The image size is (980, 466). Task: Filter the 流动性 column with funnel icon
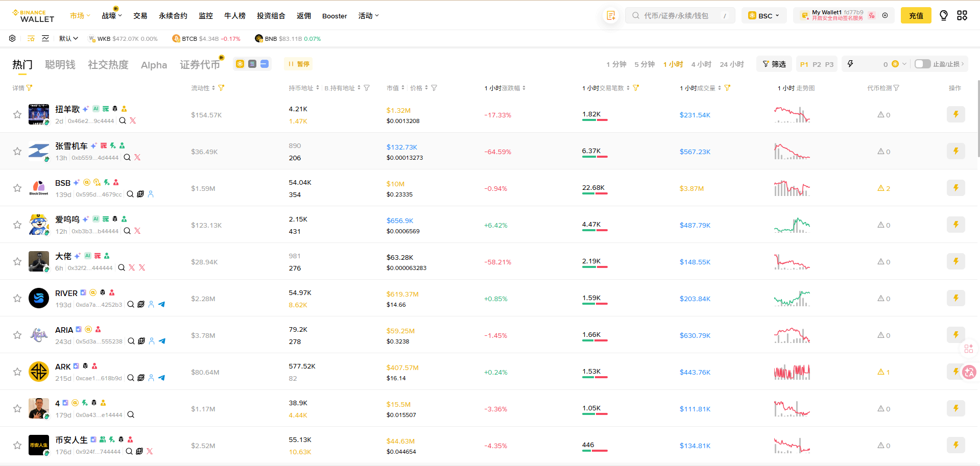221,88
